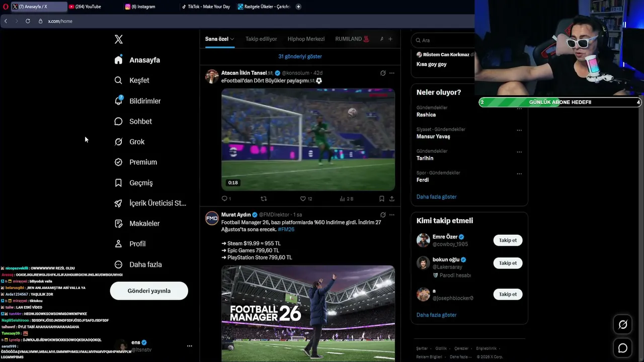
Task: Switch to the TikTok browser tab
Action: click(207, 7)
